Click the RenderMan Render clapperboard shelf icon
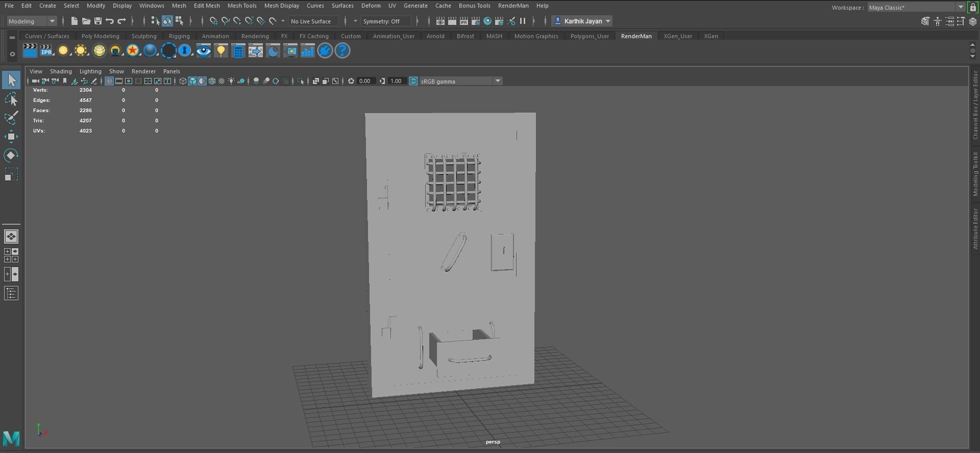The width and height of the screenshot is (980, 453). tap(30, 51)
